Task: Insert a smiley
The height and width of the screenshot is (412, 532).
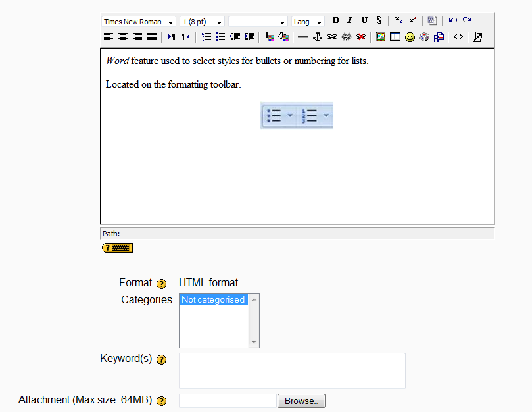Action: point(410,37)
